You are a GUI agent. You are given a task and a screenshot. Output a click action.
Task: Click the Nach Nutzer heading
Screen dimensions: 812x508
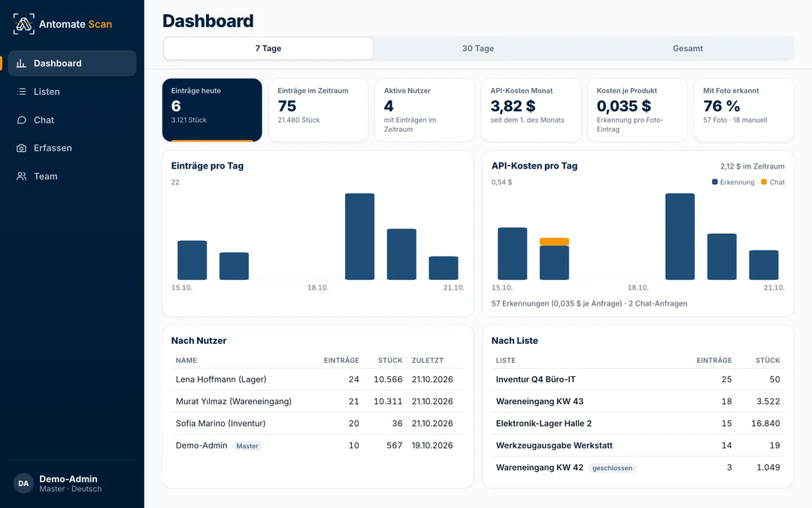pos(198,341)
